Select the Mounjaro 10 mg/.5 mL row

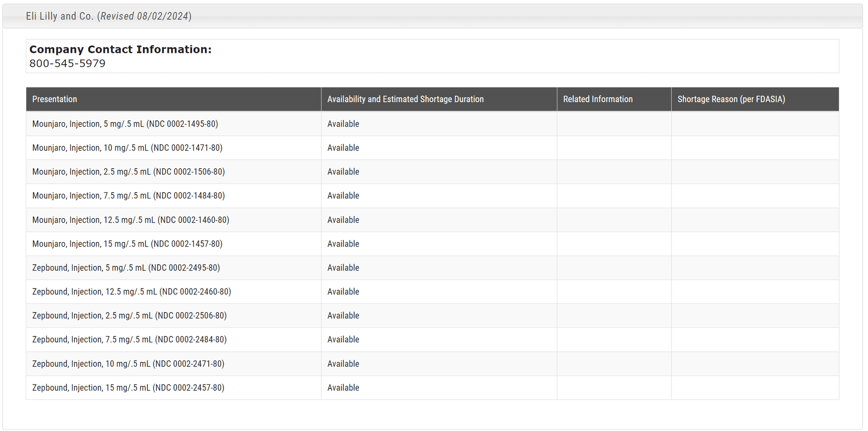click(127, 148)
